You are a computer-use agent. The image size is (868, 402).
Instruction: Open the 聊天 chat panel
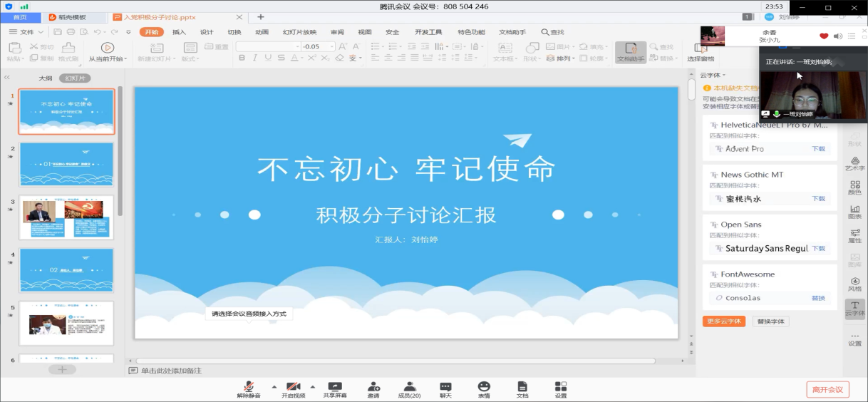[445, 388]
